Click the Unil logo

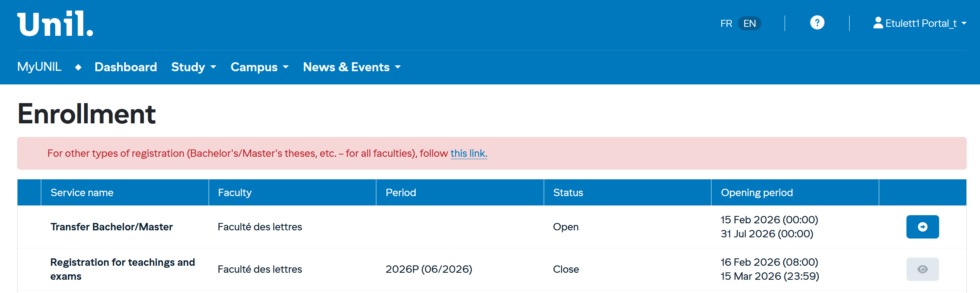click(55, 24)
